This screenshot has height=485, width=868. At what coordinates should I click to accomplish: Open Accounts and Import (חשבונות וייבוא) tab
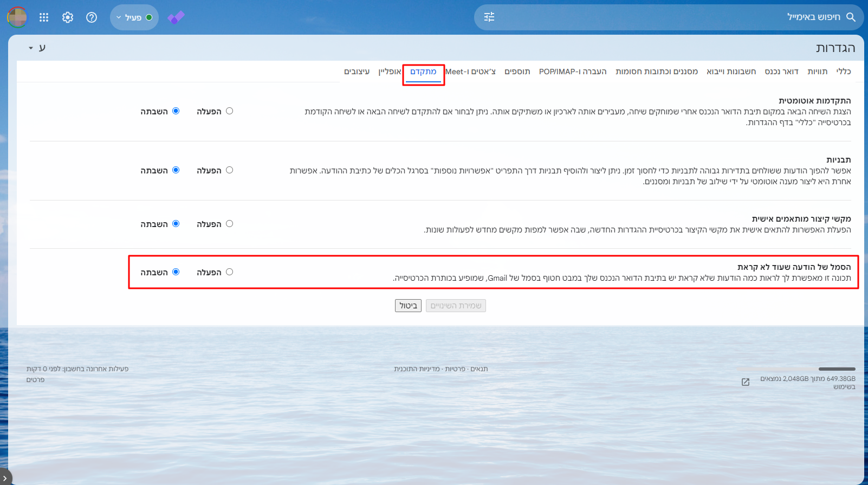click(x=731, y=72)
